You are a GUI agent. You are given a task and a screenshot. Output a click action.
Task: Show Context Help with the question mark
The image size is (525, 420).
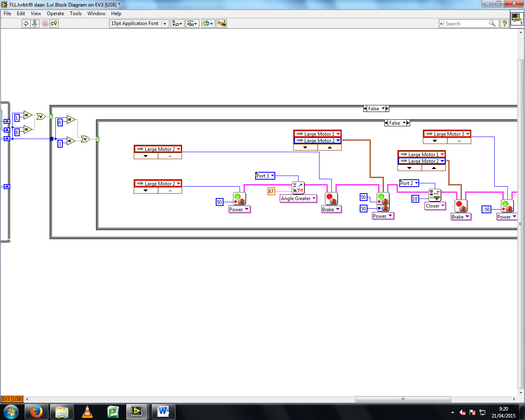coord(504,23)
